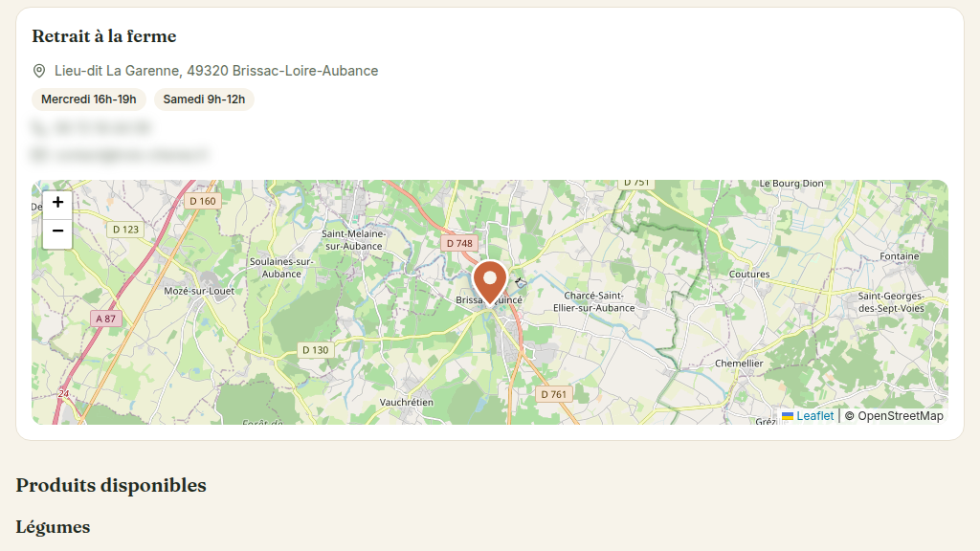Click Coutures village on the map
This screenshot has height=551, width=980.
pyautogui.click(x=749, y=275)
